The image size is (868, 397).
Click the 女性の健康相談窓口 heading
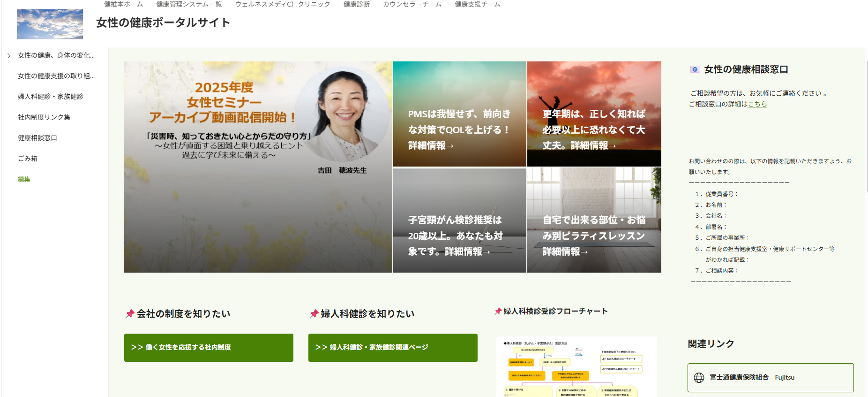coord(746,69)
